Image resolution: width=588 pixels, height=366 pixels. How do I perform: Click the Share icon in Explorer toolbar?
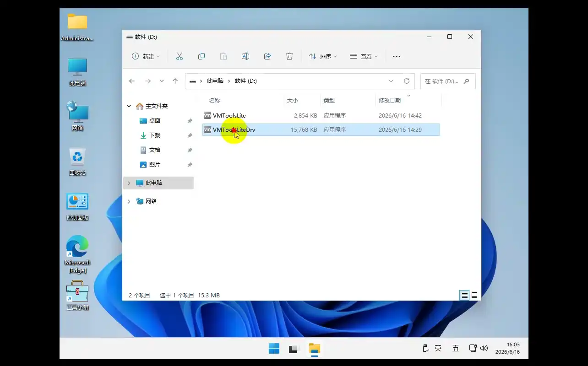(x=267, y=56)
